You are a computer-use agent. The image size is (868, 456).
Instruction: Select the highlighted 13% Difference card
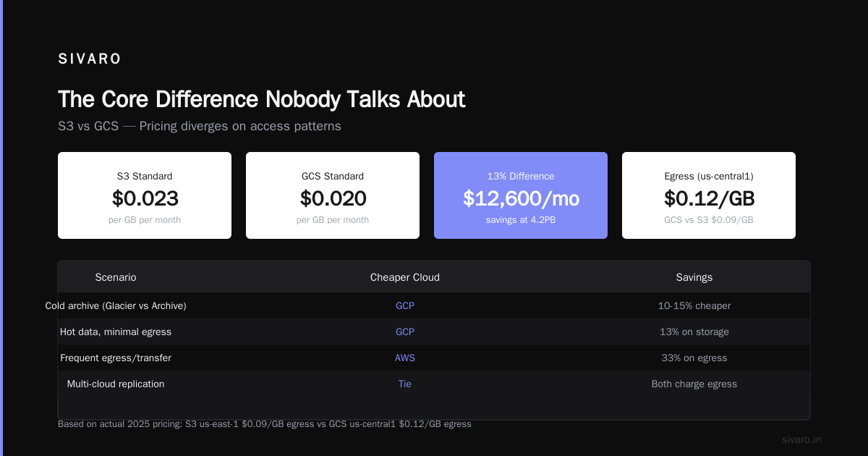[x=521, y=195]
